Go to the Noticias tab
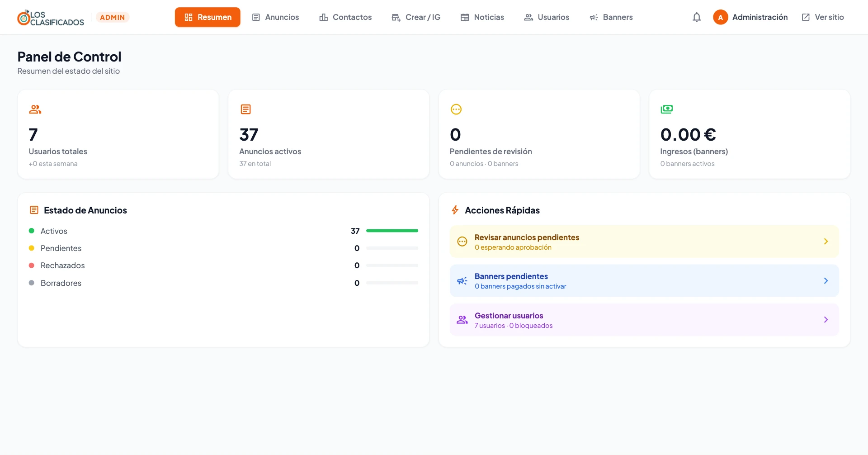The image size is (868, 455). (482, 17)
